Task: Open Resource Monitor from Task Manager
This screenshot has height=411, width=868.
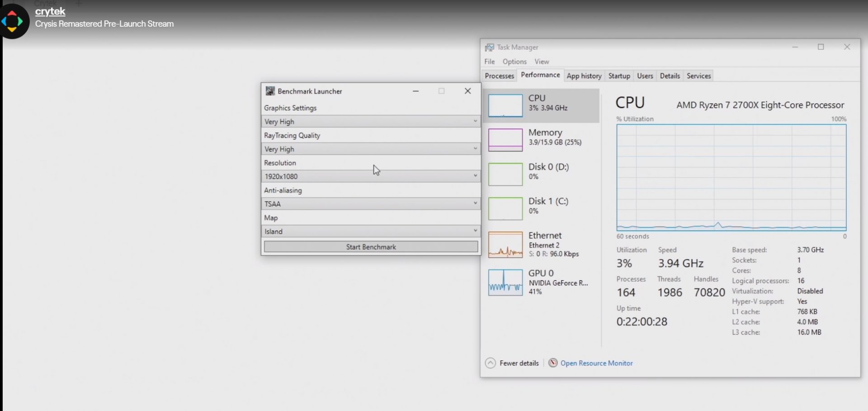Action: [597, 363]
